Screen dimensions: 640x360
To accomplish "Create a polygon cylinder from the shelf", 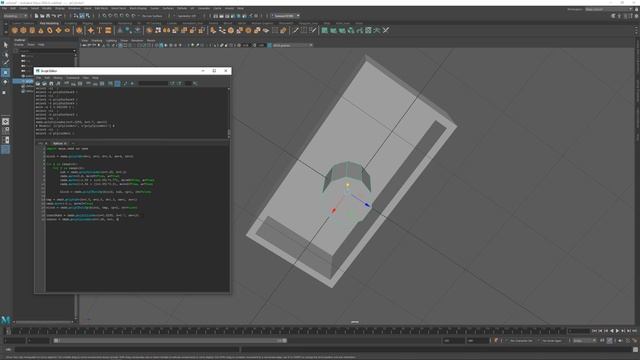I will pos(32,30).
